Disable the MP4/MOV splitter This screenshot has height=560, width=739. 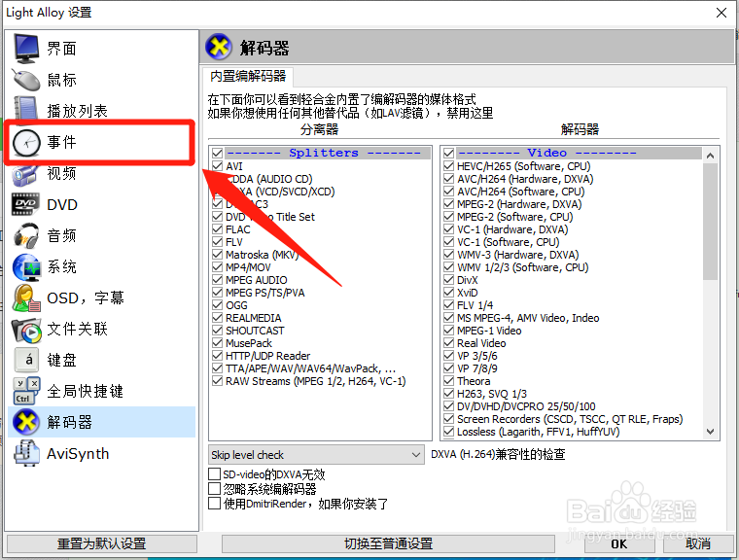click(x=217, y=267)
